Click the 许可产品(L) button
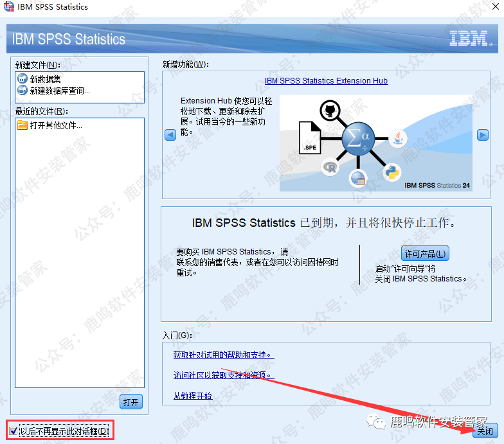Image resolution: width=504 pixels, height=444 pixels. pyautogui.click(x=425, y=254)
